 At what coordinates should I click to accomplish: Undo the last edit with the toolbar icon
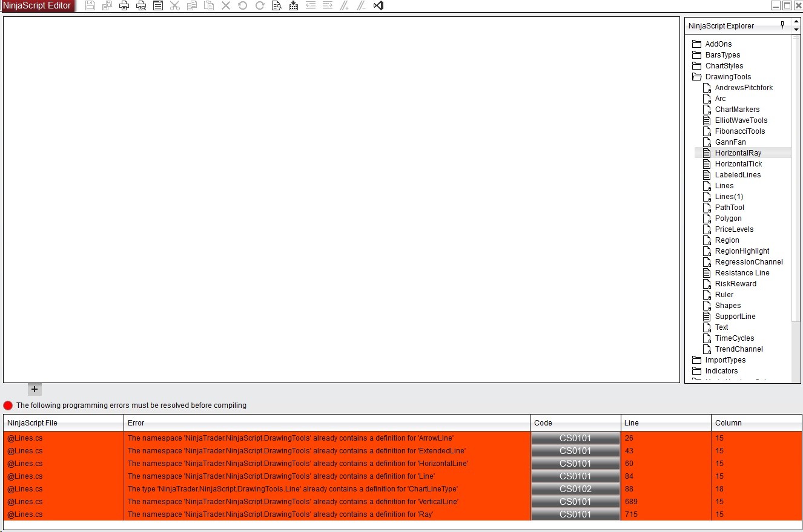click(x=243, y=5)
